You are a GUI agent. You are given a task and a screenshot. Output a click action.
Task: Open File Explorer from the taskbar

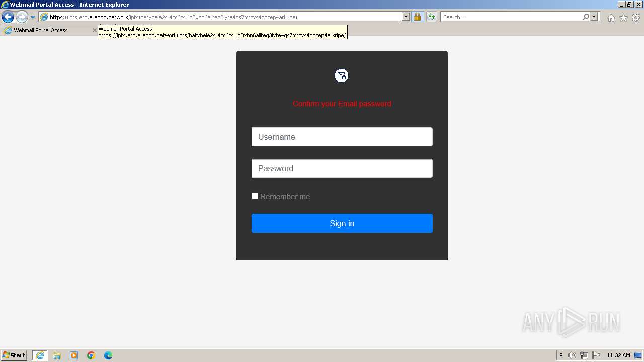click(57, 355)
